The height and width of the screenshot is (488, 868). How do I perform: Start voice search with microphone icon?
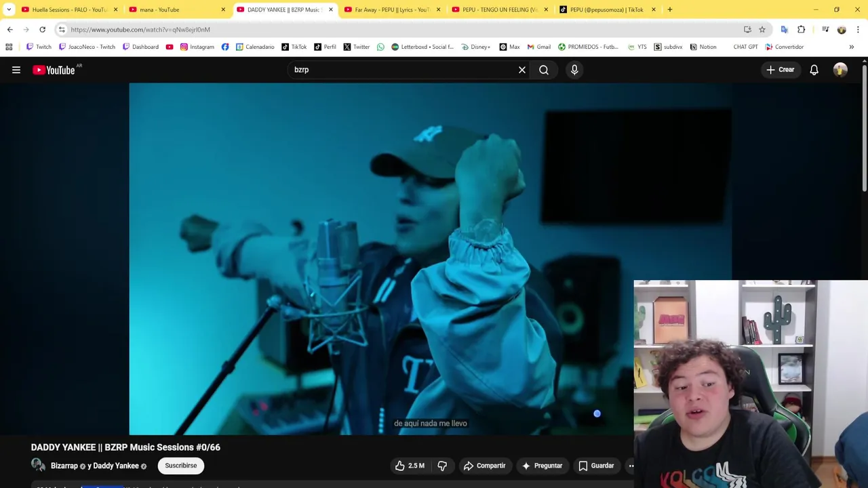click(574, 70)
